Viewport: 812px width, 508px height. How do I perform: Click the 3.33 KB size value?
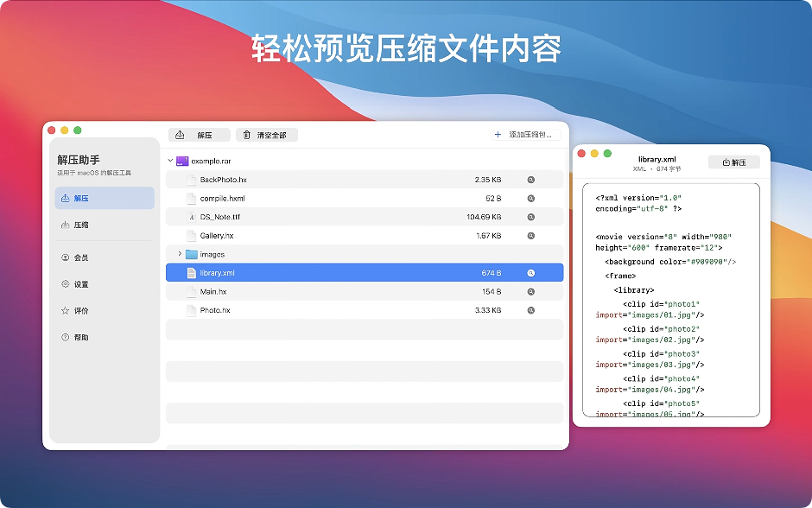(x=488, y=310)
